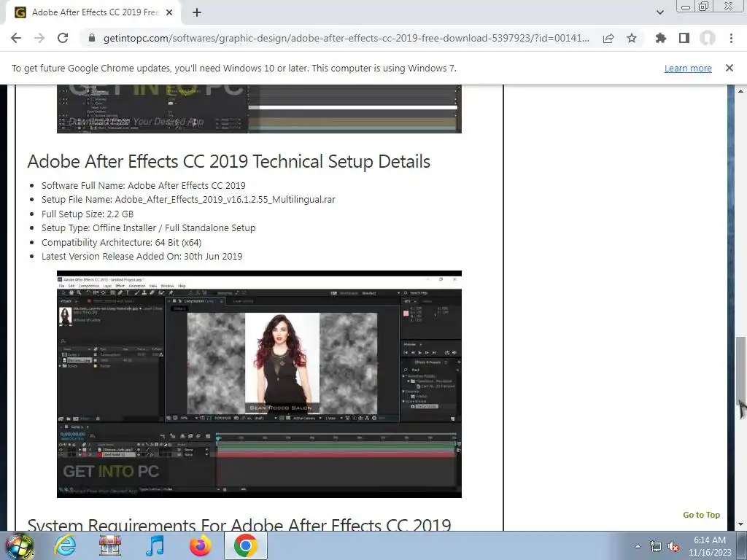
Task: Open the new tab plus button
Action: 197,12
